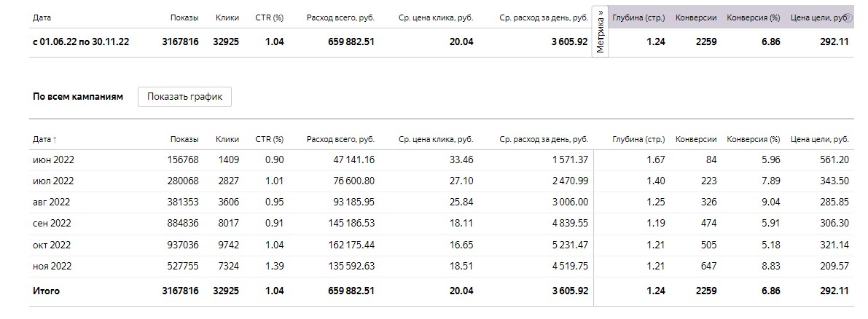
Task: Select the сен 2022 row label
Action: 53,223
